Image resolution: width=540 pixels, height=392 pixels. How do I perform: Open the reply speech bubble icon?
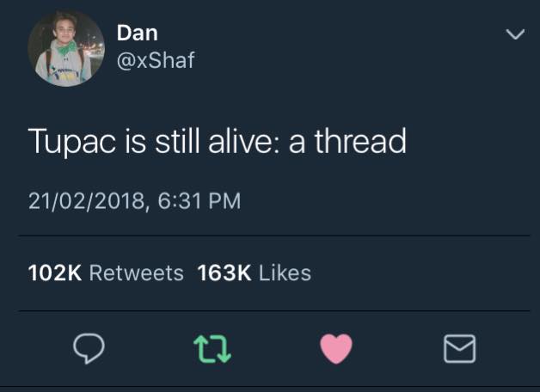89,348
